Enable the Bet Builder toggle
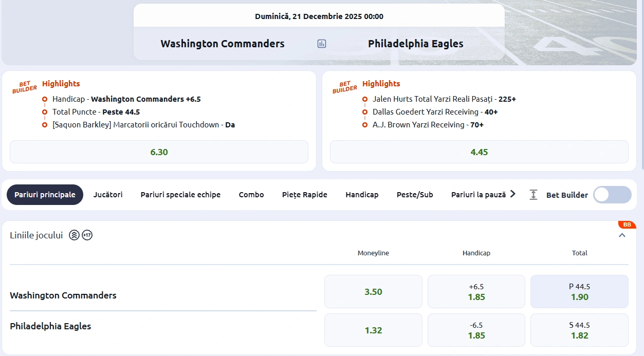The height and width of the screenshot is (356, 644). pyautogui.click(x=612, y=195)
